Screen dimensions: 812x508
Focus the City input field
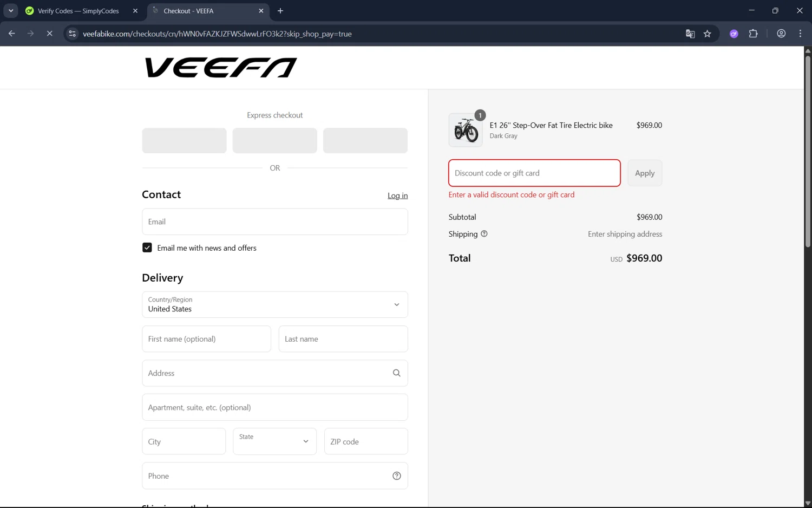tap(184, 441)
